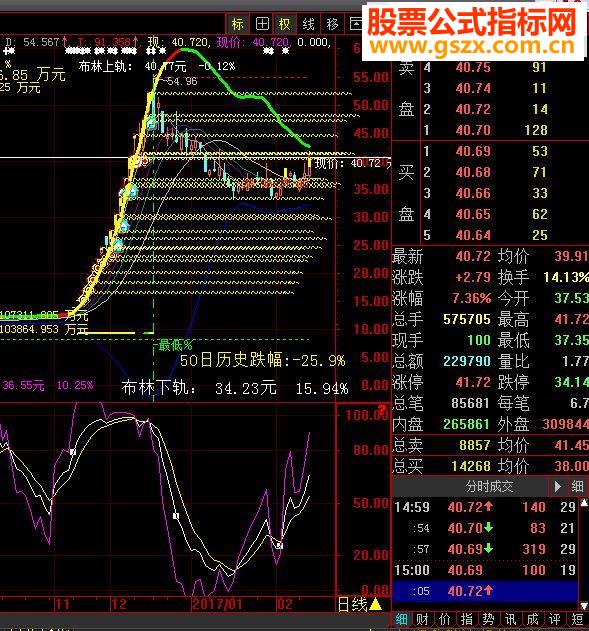
Task: Select the highlighted :05 trade row
Action: click(485, 591)
